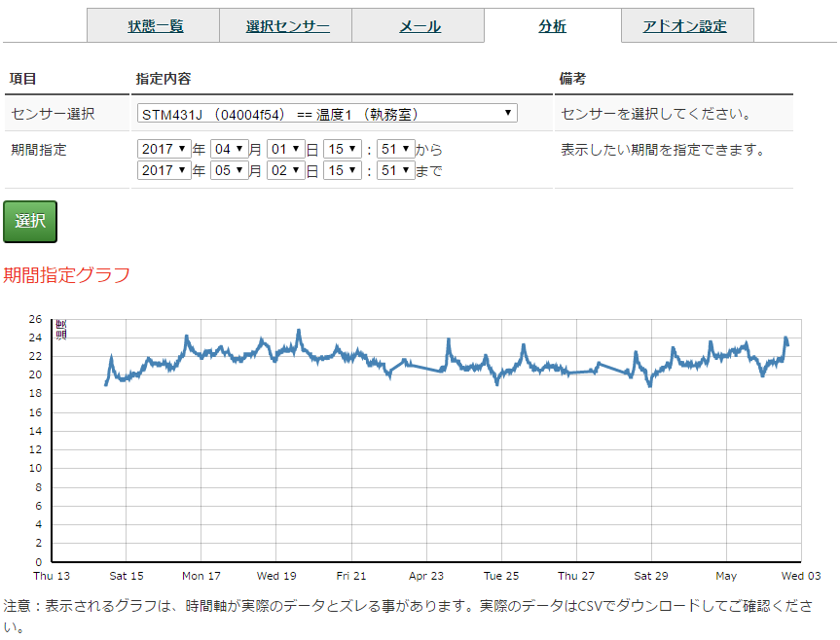Open the メール tab
This screenshot has width=840, height=640.
pos(420,25)
